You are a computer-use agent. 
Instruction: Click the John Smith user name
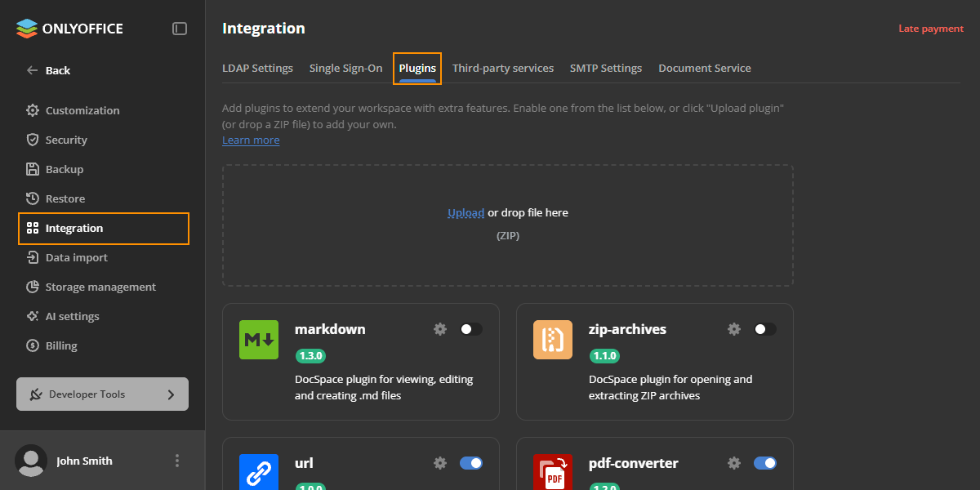(84, 461)
